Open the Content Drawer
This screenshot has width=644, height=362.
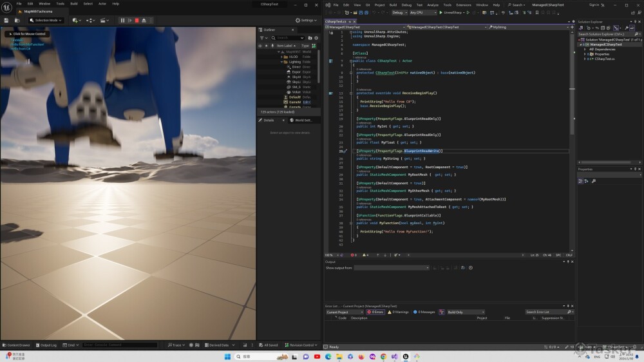(x=16, y=345)
